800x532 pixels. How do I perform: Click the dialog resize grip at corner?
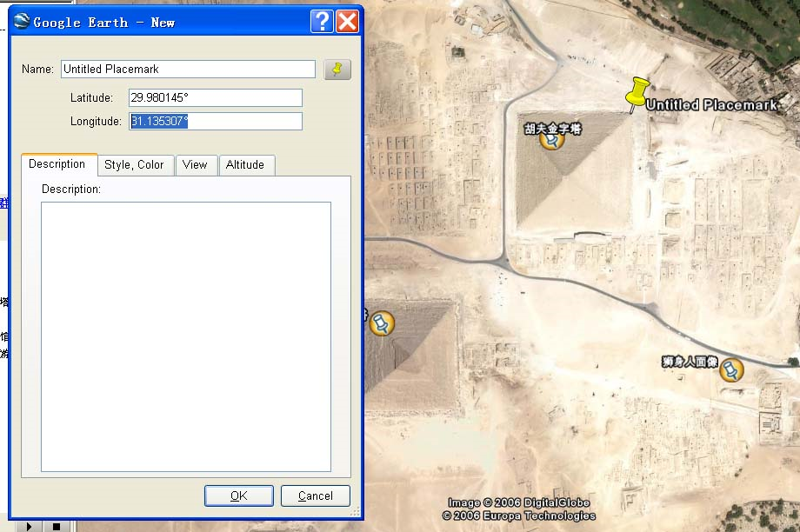click(355, 511)
